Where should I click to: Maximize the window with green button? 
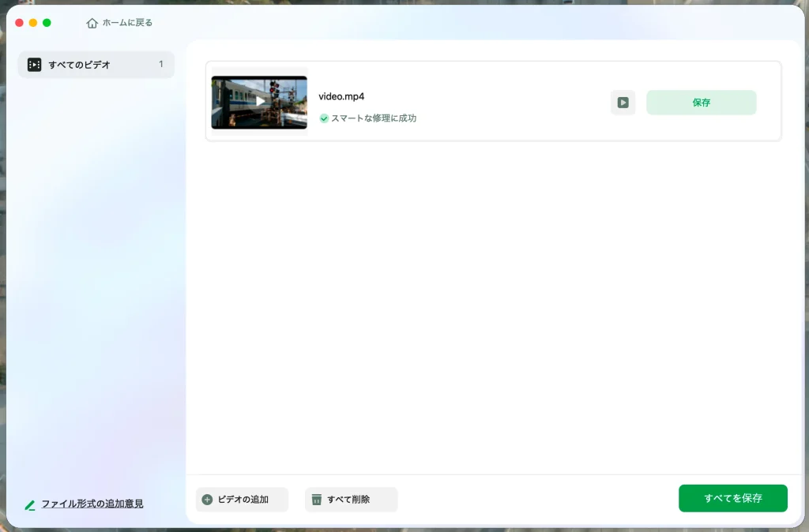[x=47, y=23]
